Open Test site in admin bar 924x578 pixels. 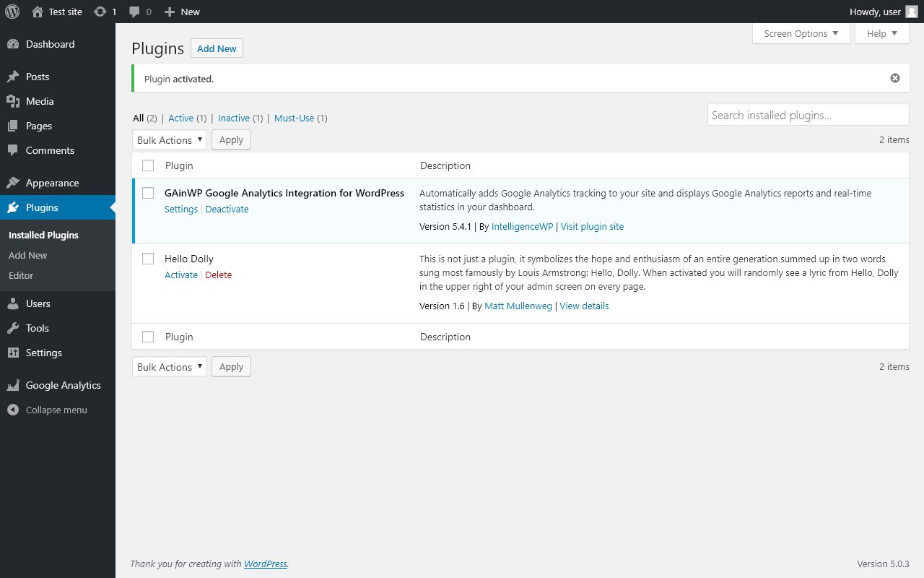pos(57,12)
